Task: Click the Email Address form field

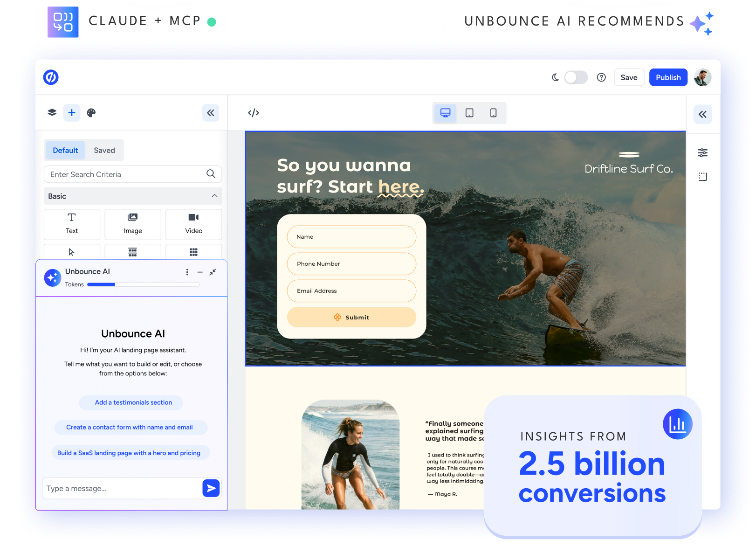Action: tap(351, 291)
